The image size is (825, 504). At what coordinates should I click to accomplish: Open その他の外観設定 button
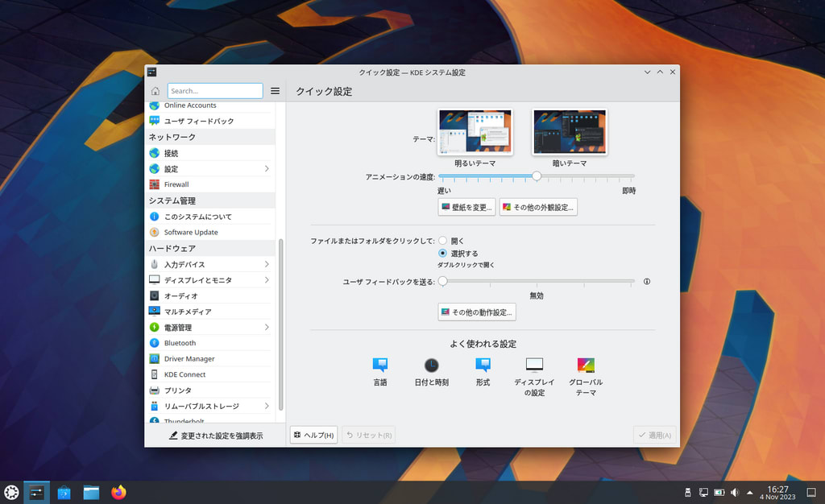coord(538,207)
